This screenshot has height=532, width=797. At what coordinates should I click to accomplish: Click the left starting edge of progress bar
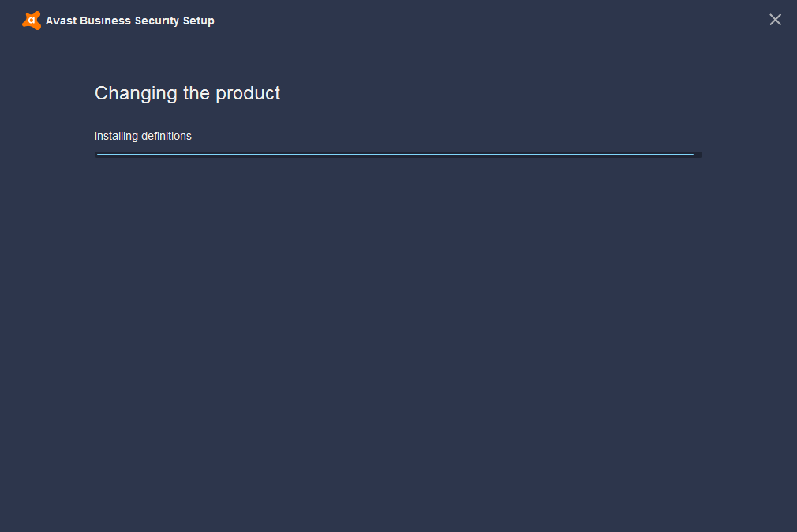98,155
